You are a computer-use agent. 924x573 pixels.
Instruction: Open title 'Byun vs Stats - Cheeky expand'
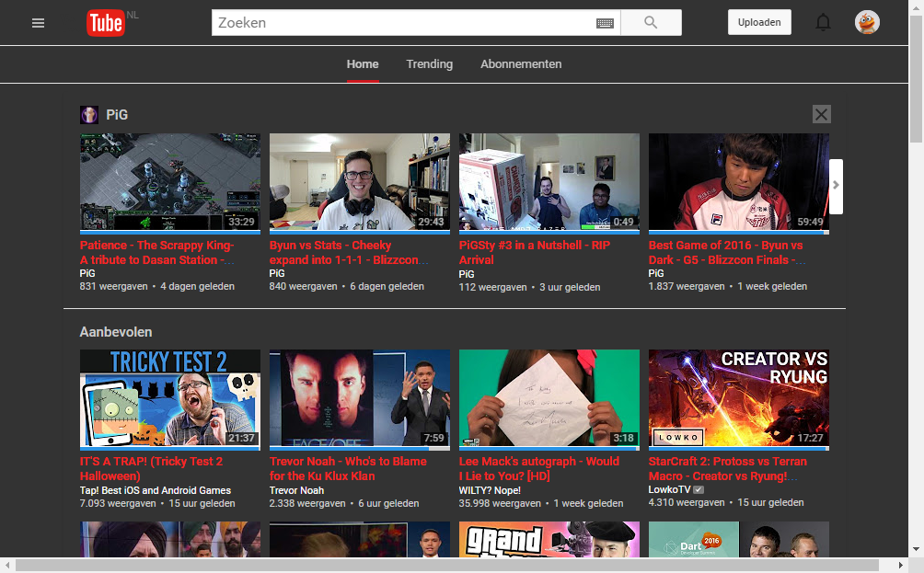(x=349, y=253)
